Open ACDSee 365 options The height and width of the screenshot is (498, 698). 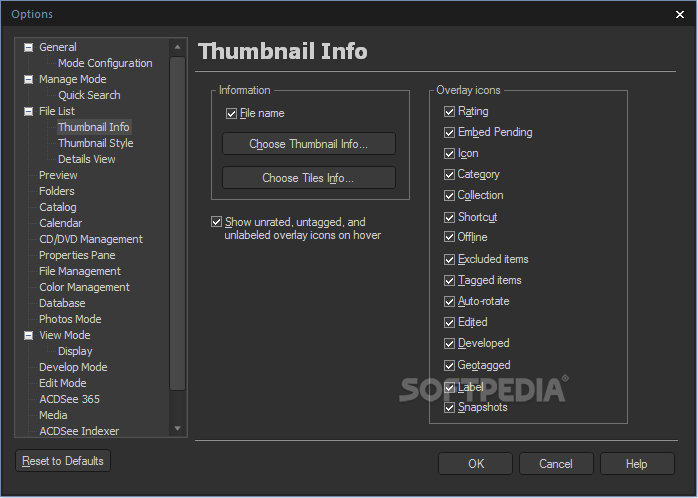[x=69, y=399]
